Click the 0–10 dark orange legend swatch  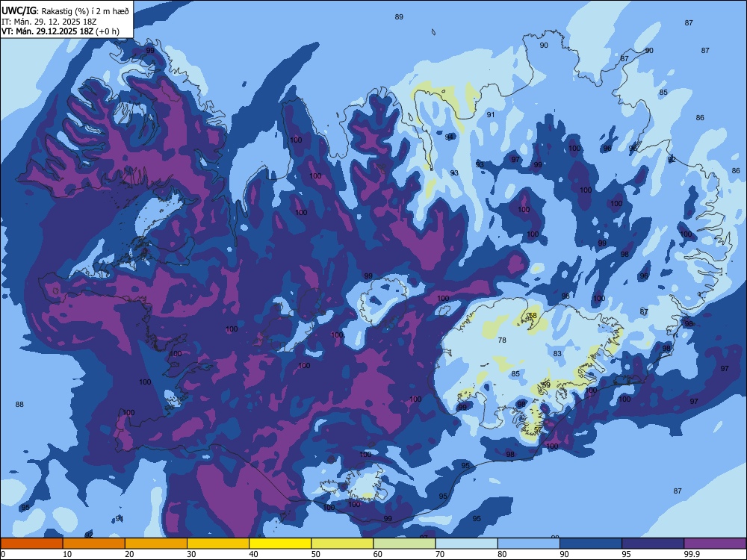(31, 544)
